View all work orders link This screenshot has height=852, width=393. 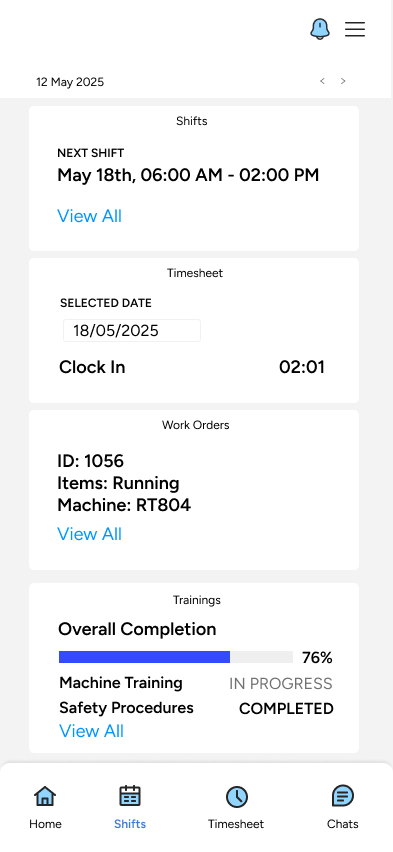coord(90,534)
